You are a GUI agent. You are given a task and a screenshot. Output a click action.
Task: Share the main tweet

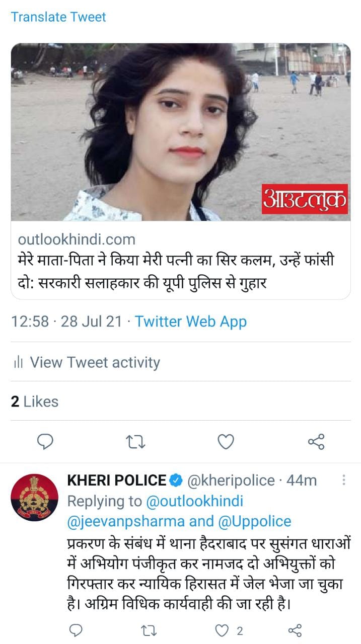[x=316, y=442]
